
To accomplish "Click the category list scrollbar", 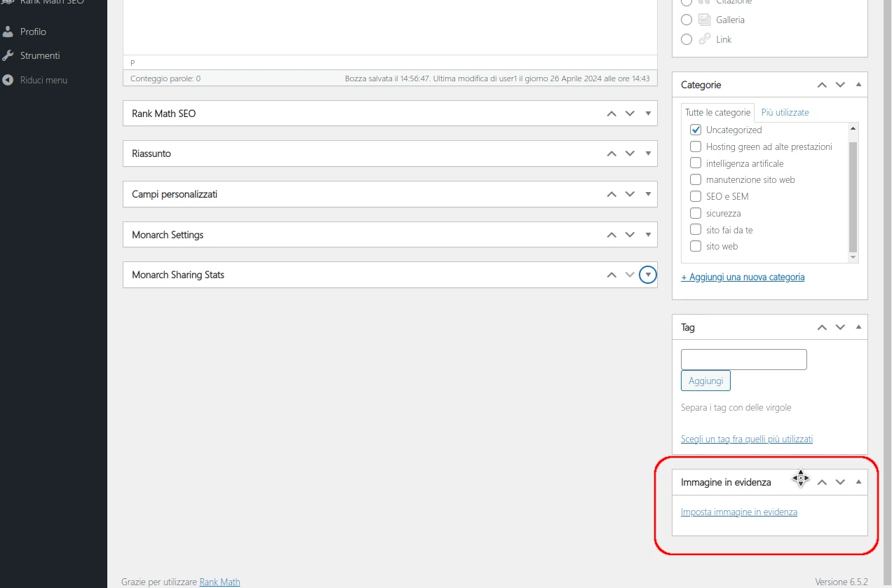I will pos(853,196).
